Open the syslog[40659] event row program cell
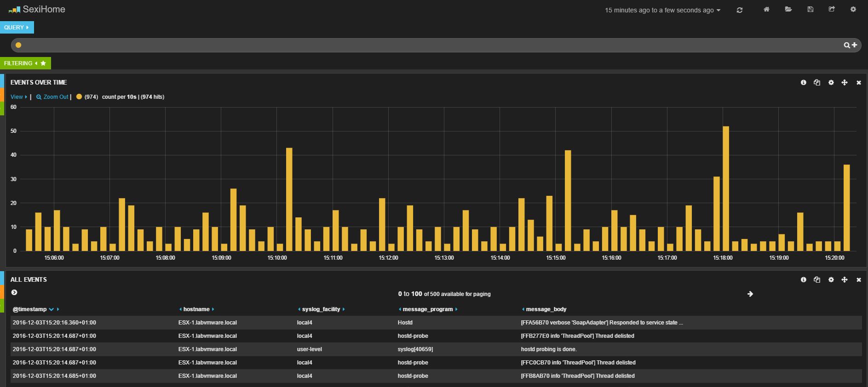This screenshot has width=868, height=387. (415, 349)
